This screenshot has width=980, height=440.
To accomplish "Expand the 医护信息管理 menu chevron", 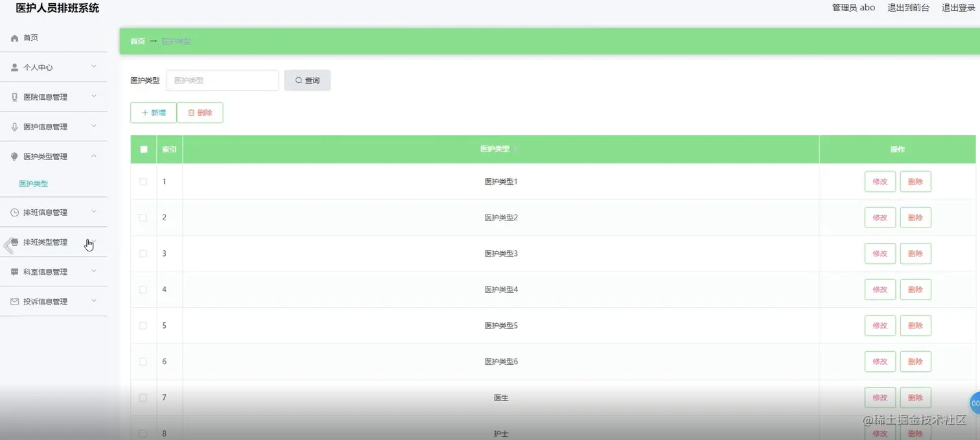I will point(94,126).
